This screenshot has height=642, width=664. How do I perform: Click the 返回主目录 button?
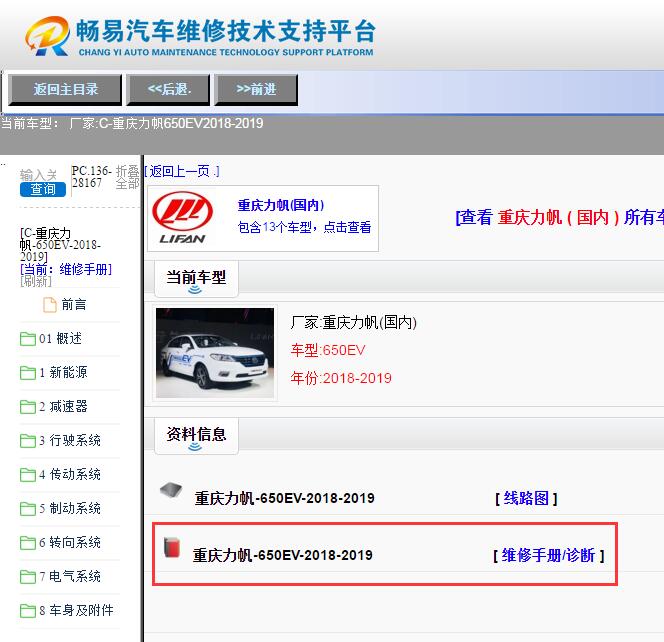click(65, 90)
